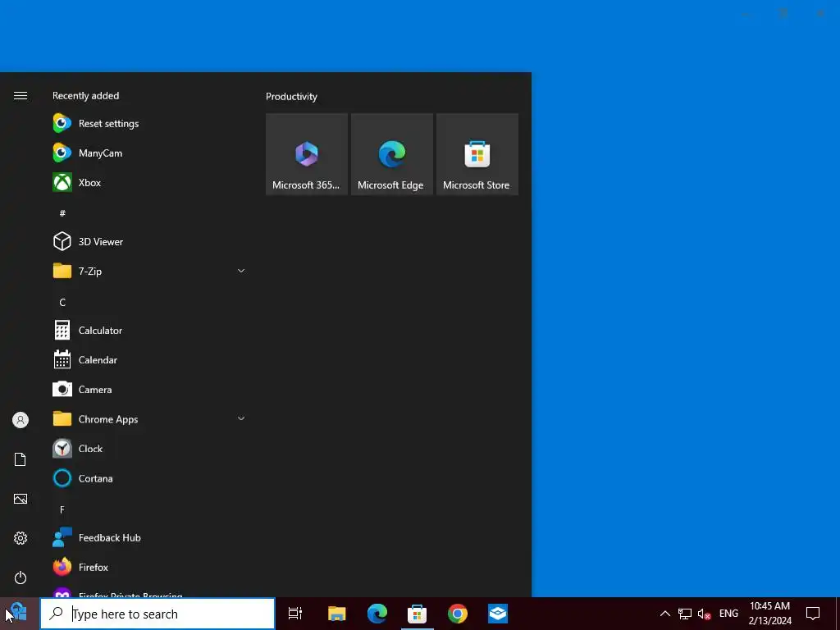The image size is (840, 630).
Task: Open Documents from Start sidebar
Action: point(21,459)
